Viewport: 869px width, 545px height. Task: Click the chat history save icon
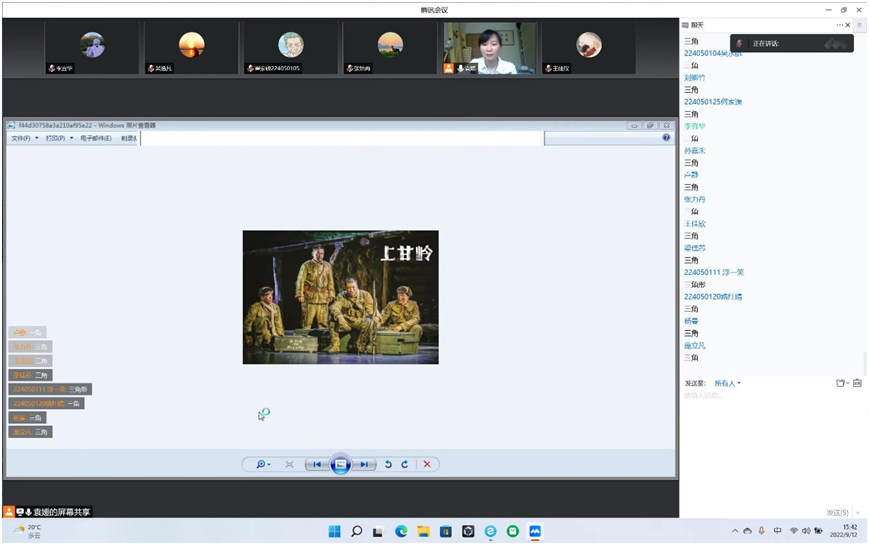tap(857, 383)
